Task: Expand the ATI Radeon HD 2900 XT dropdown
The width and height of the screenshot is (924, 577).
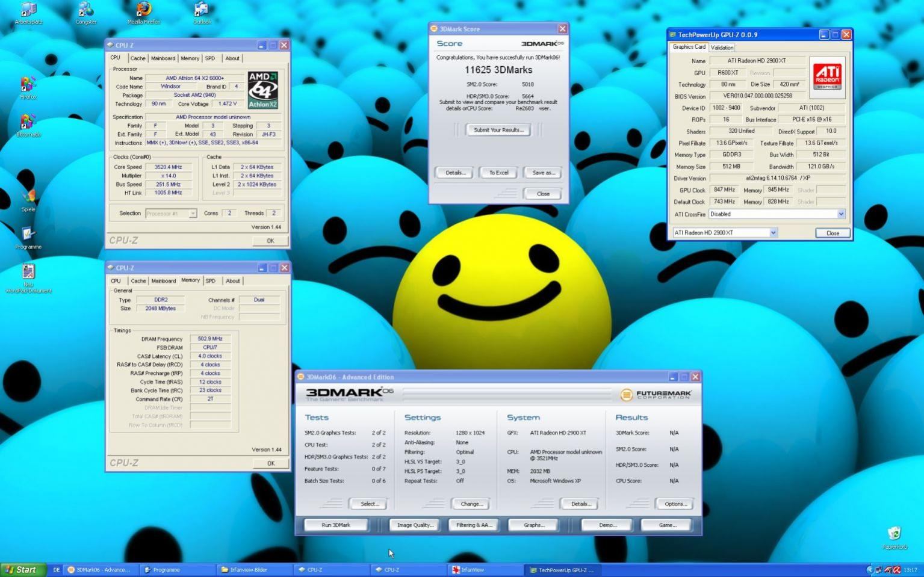Action: [773, 233]
